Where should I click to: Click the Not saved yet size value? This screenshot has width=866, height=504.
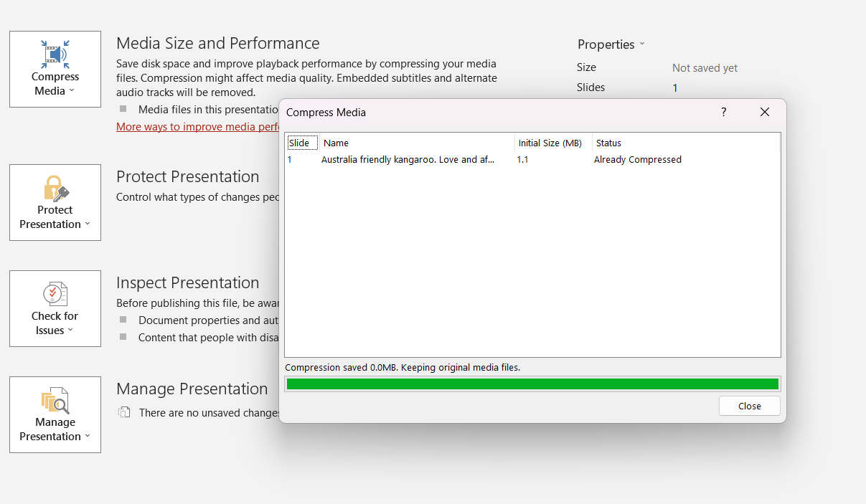pyautogui.click(x=705, y=68)
